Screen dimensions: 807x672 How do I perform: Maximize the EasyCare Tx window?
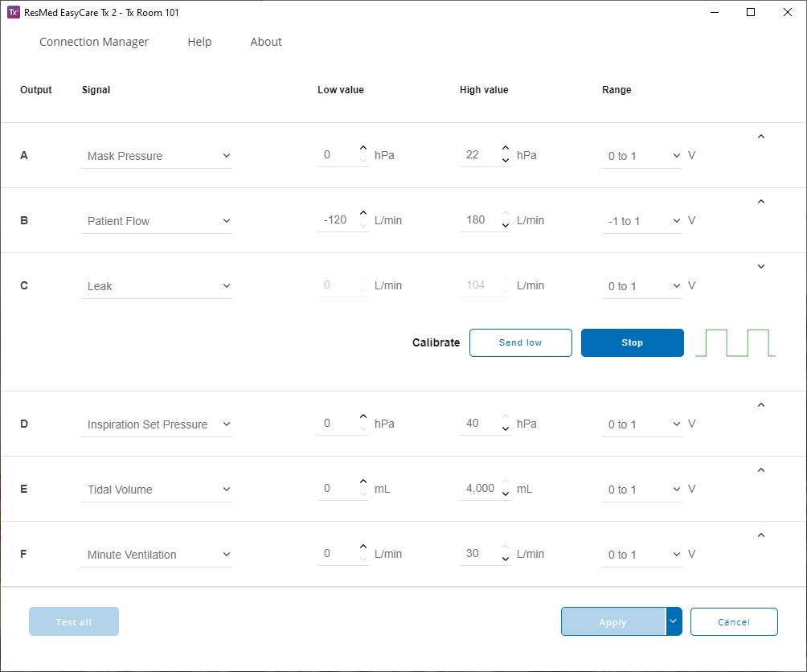coord(751,12)
